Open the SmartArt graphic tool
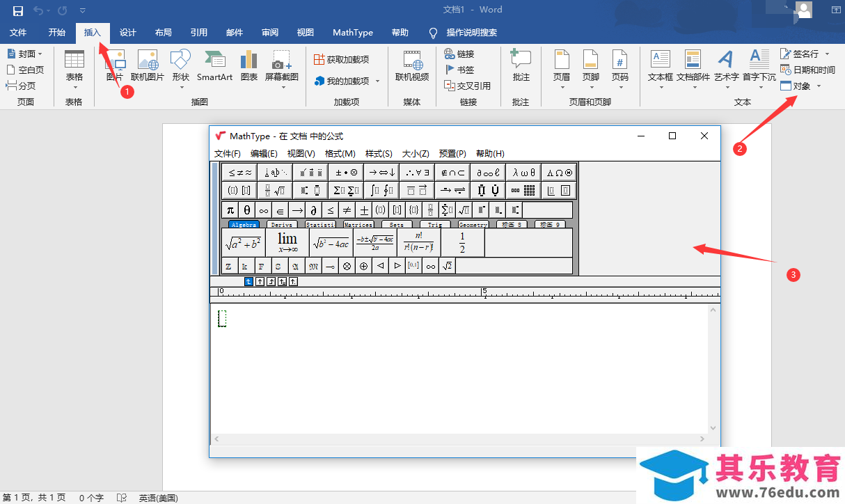Image resolution: width=845 pixels, height=504 pixels. click(214, 66)
